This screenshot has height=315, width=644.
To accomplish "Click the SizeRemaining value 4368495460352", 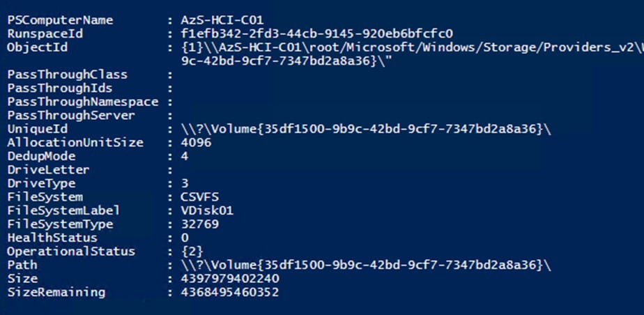I will [x=230, y=292].
